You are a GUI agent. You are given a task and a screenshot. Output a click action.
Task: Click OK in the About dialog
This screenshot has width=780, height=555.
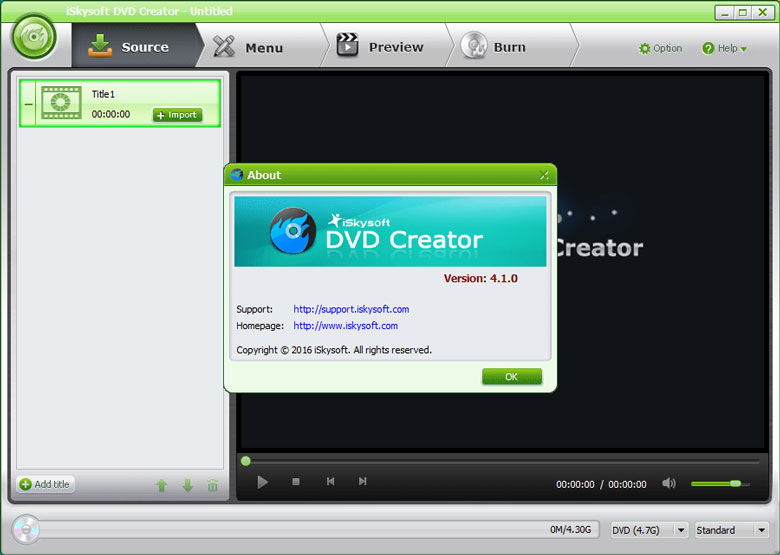pos(511,376)
